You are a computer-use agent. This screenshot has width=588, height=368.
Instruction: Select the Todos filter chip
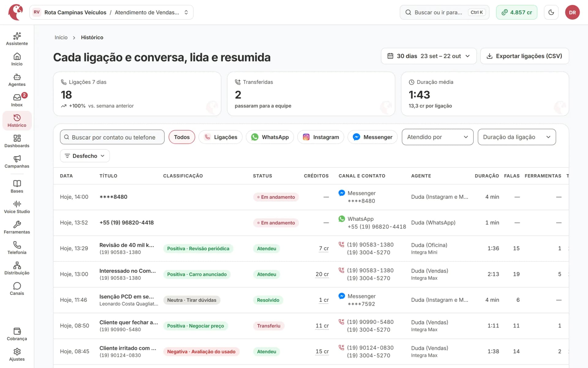182,137
